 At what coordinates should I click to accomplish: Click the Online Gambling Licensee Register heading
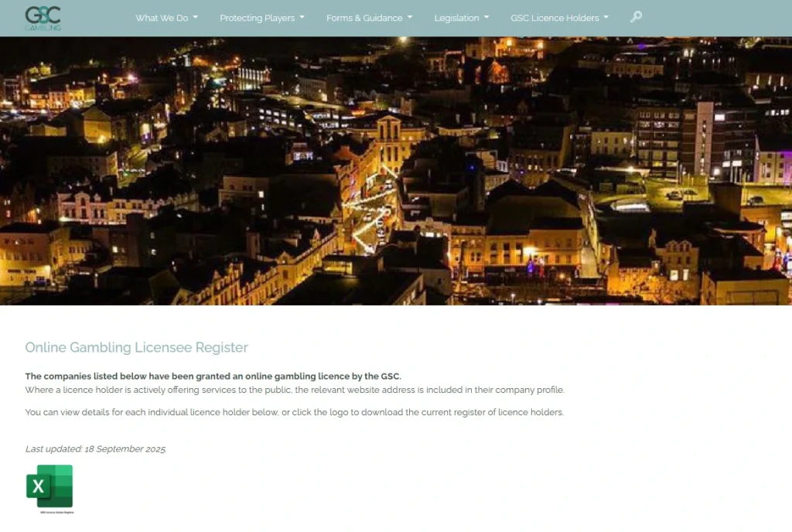tap(136, 348)
